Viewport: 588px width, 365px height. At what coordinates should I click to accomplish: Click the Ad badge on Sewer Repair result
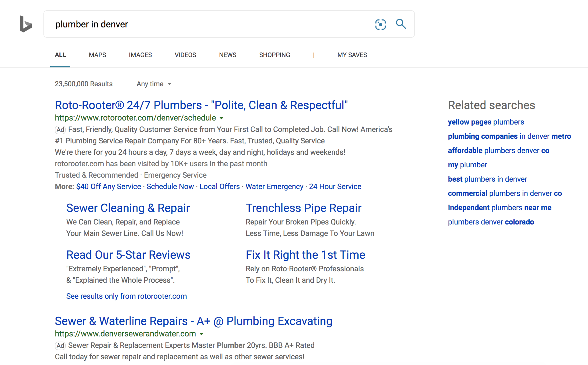(x=60, y=346)
